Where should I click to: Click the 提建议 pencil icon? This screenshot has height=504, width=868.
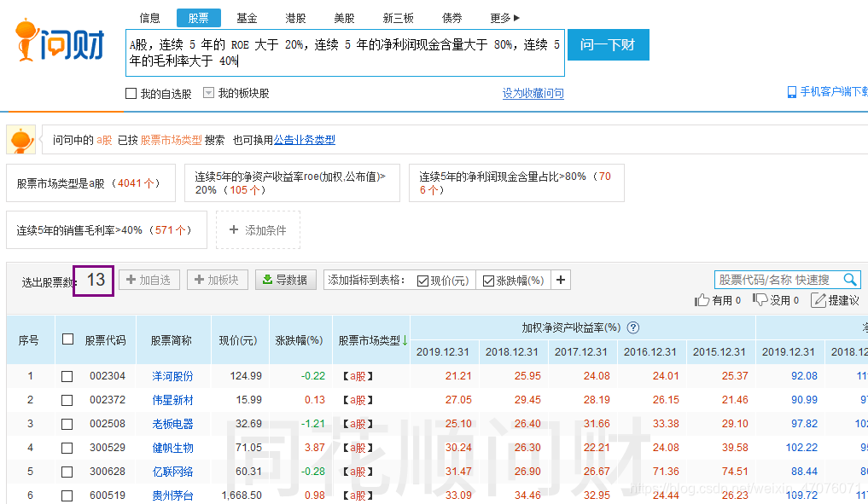(818, 300)
